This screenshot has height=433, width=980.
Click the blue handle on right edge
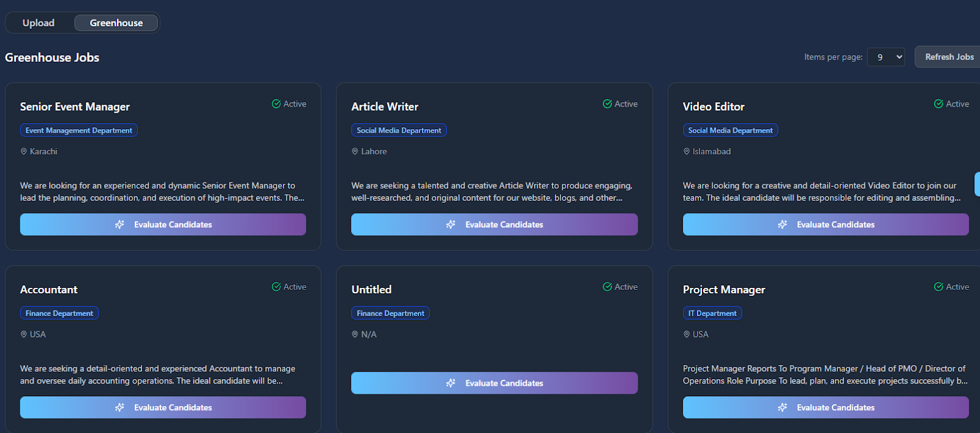[977, 184]
